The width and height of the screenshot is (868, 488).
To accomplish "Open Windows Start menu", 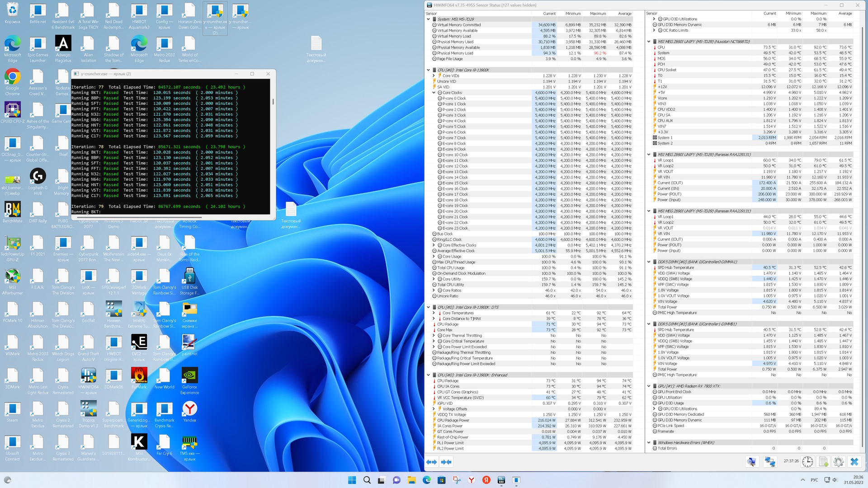I will pyautogui.click(x=352, y=480).
